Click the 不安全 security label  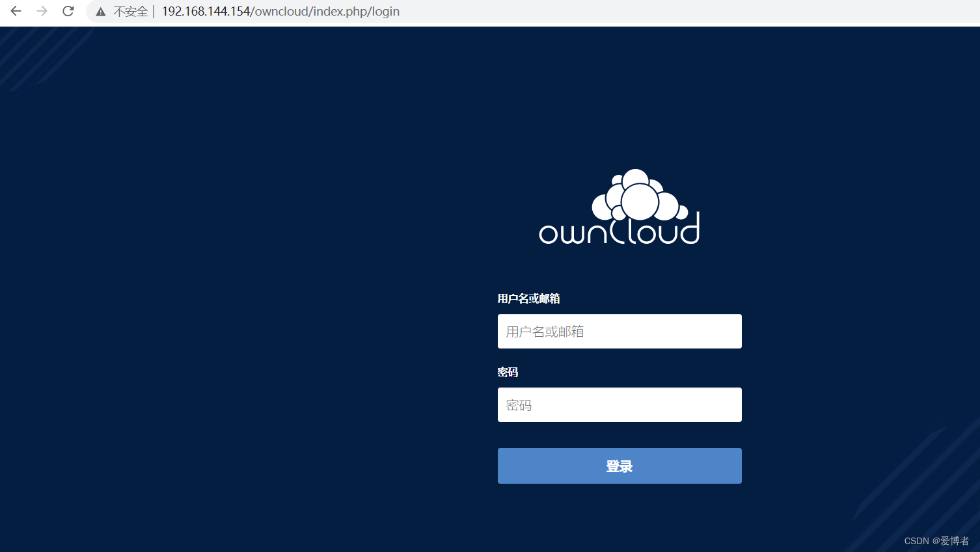(x=130, y=12)
